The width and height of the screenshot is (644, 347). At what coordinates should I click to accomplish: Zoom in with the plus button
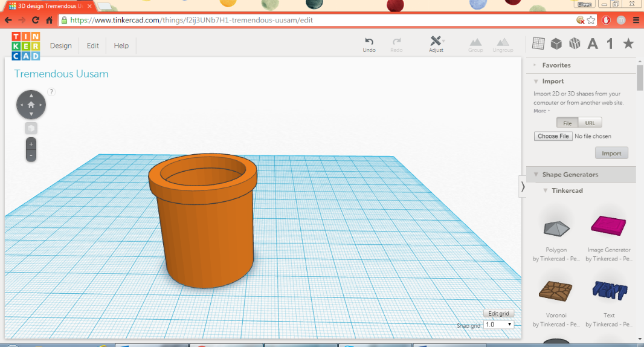tap(31, 144)
